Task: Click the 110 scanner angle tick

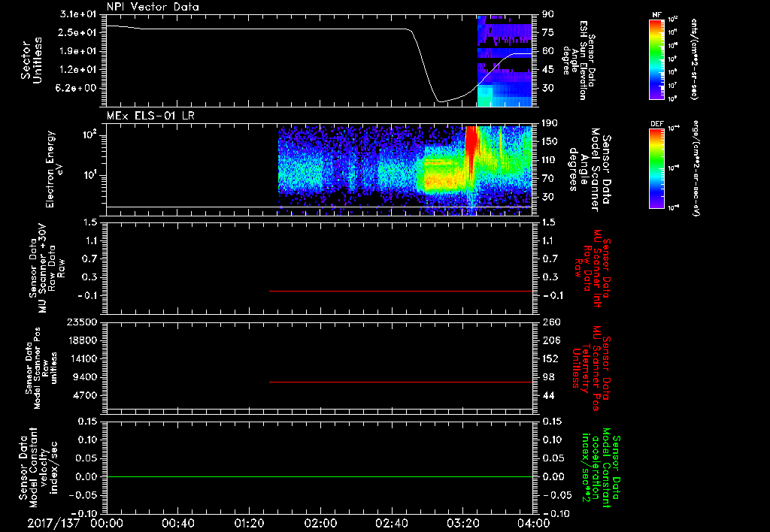Action: point(550,160)
